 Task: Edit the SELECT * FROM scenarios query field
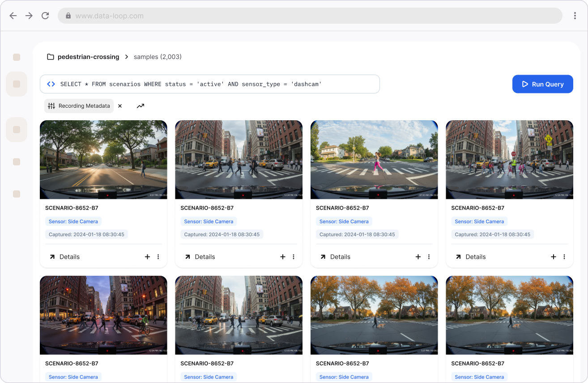point(210,84)
